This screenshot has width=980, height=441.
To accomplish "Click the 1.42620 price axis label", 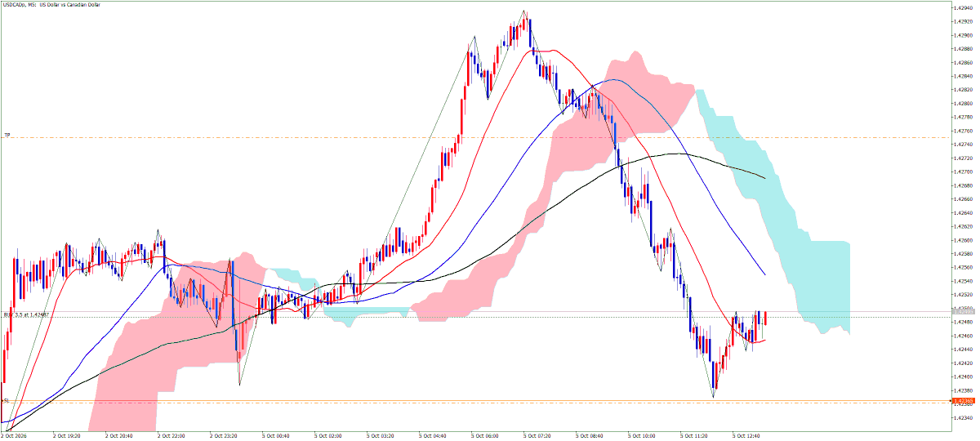I will [963, 226].
